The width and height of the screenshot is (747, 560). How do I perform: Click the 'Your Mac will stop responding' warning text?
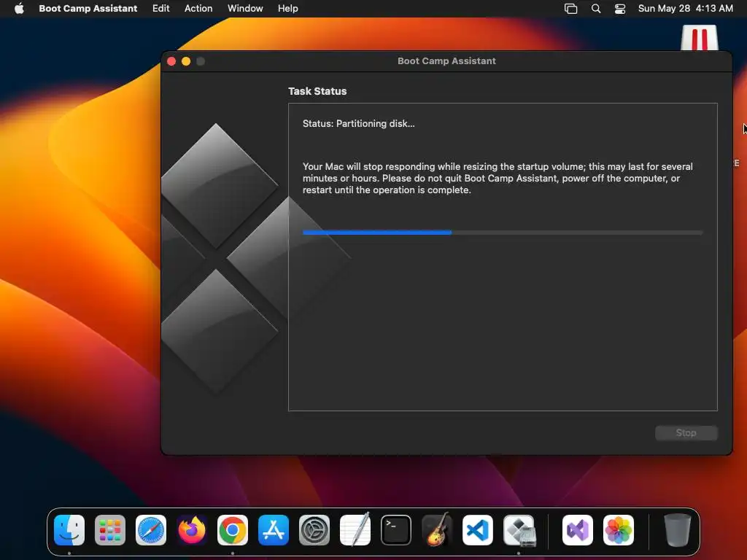click(498, 178)
